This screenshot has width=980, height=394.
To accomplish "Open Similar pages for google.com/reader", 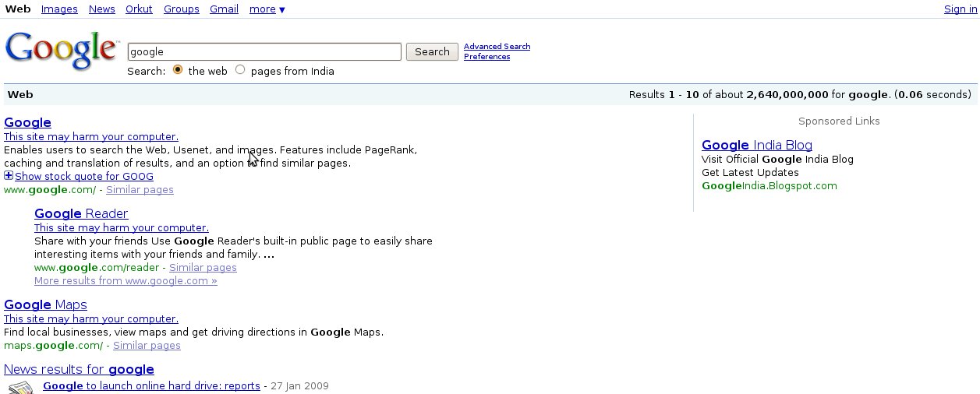I will click(203, 268).
